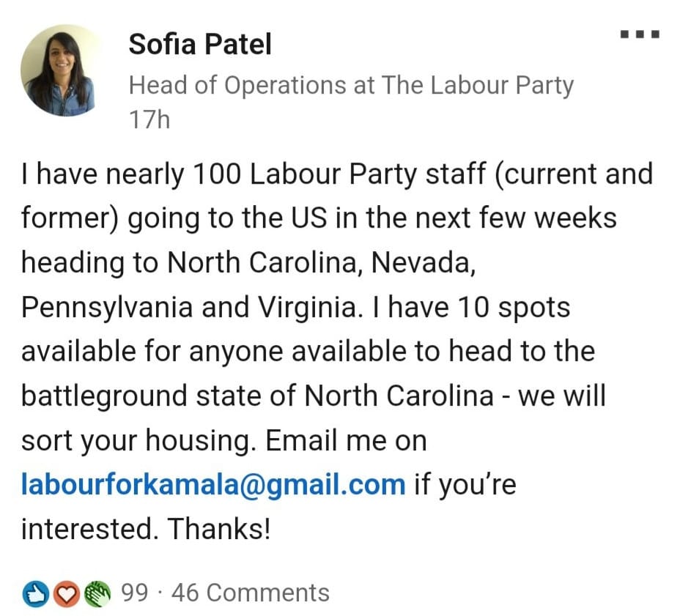Click the red heart Love reaction icon
The height and width of the screenshot is (616, 680).
67,593
